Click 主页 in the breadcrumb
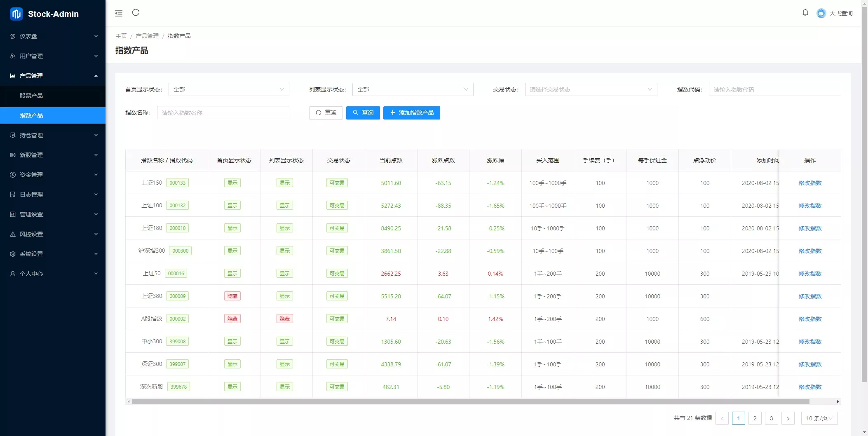 point(121,36)
